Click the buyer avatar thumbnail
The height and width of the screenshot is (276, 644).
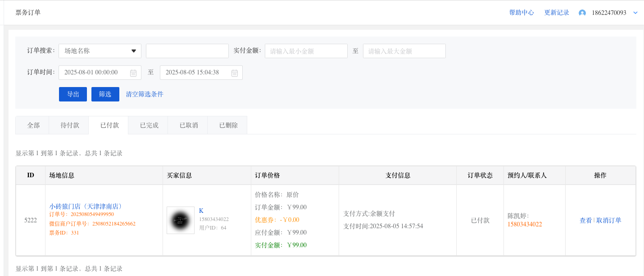[180, 221]
